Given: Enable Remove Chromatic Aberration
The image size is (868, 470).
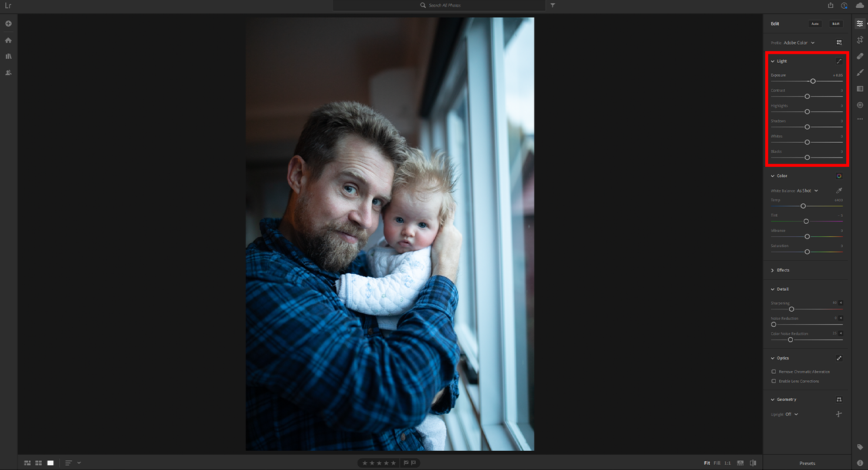Looking at the screenshot, I should point(774,371).
